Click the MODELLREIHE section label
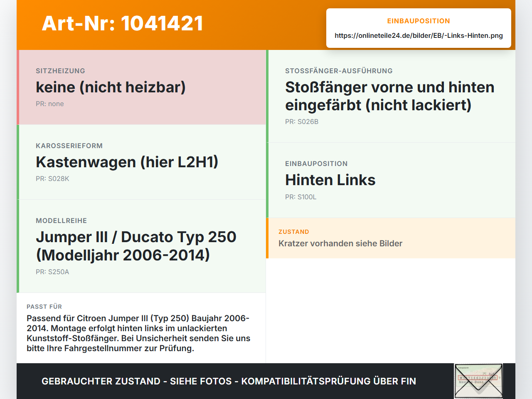The width and height of the screenshot is (532, 399). point(62,221)
